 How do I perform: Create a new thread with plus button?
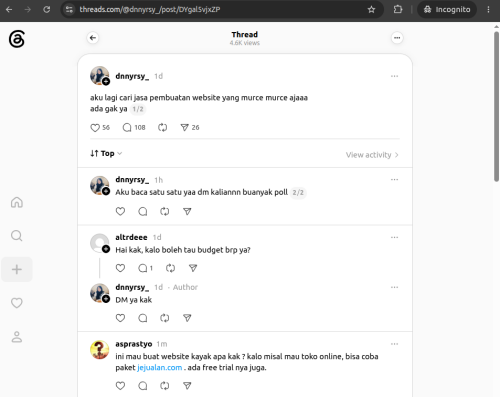click(17, 269)
